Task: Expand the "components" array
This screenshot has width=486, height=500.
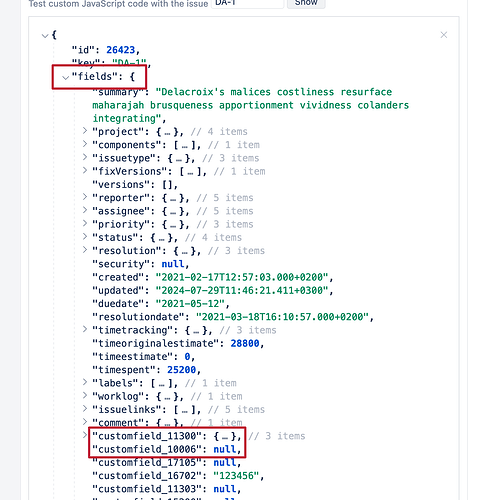Action: click(85, 144)
